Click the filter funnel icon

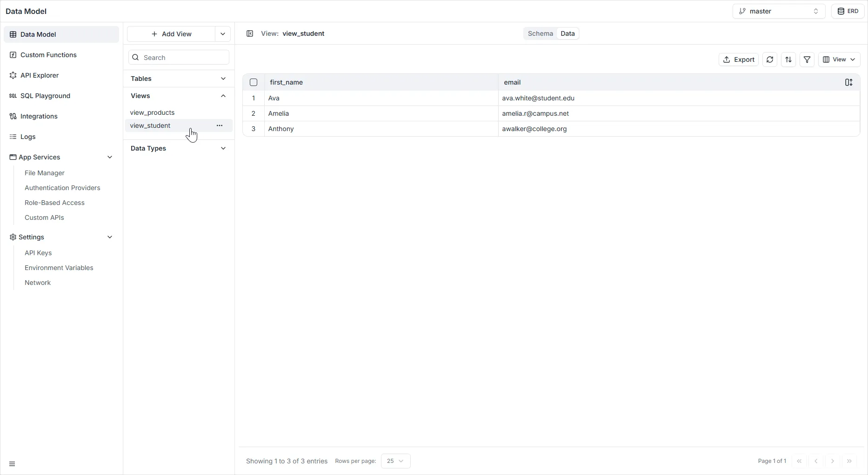click(807, 59)
